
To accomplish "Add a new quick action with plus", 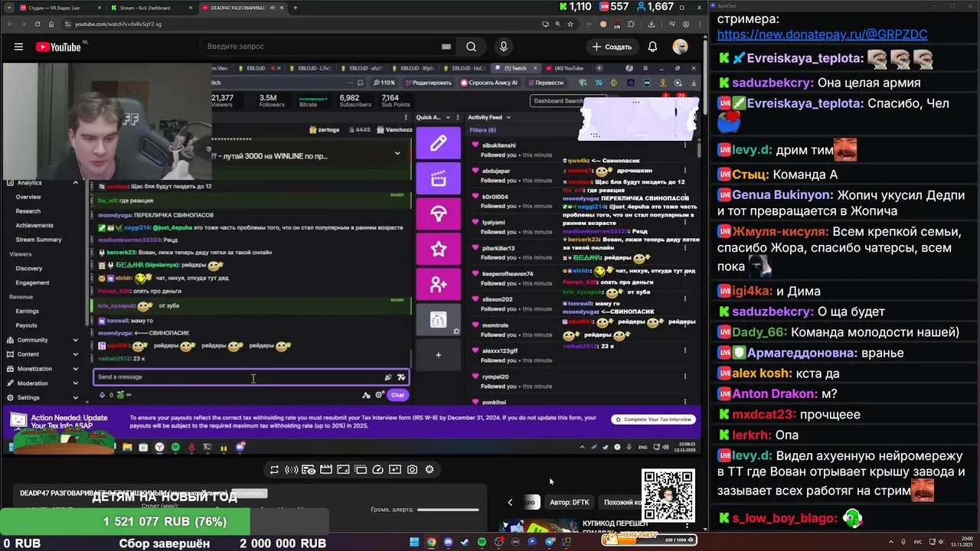I will [x=438, y=354].
